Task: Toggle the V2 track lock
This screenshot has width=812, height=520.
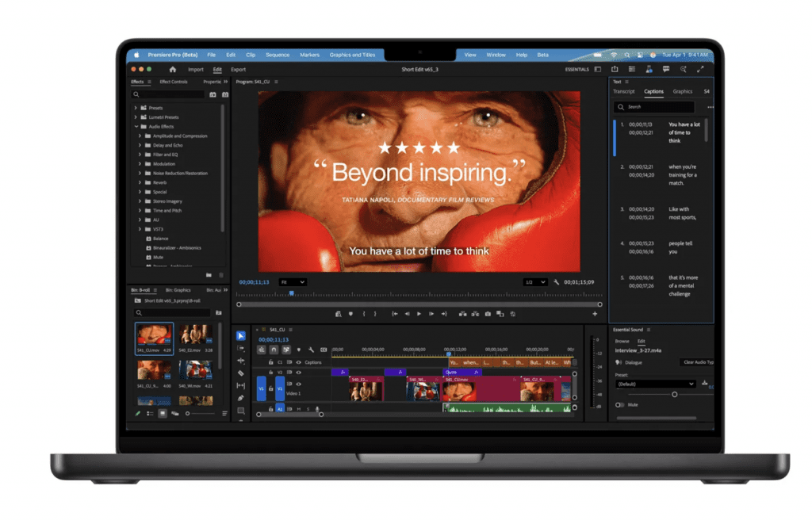Action: click(270, 372)
